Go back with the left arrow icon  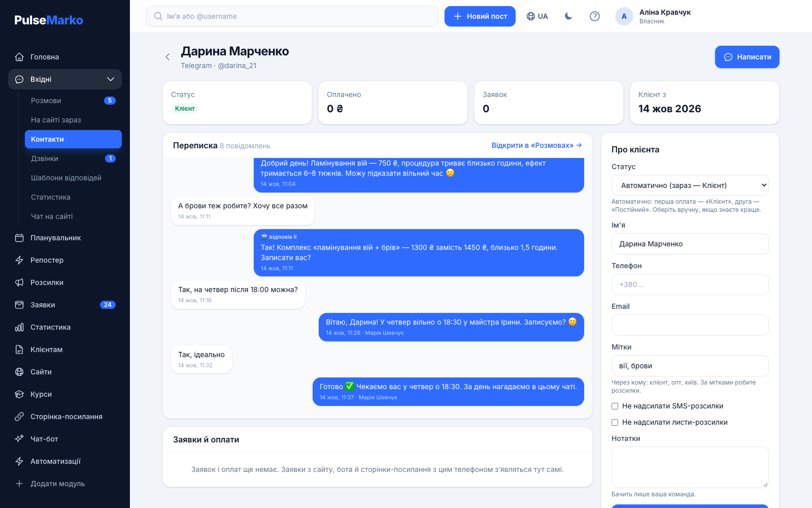pos(167,57)
